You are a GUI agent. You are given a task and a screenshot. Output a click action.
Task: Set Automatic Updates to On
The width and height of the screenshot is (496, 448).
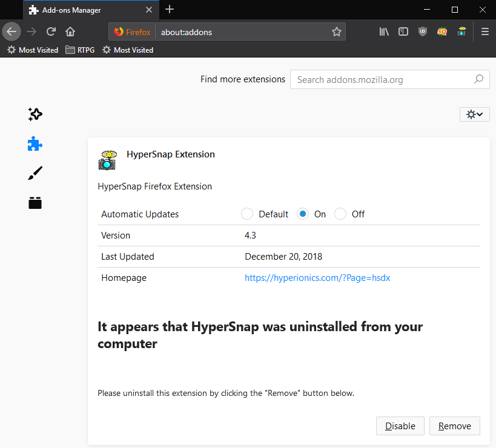(x=303, y=214)
